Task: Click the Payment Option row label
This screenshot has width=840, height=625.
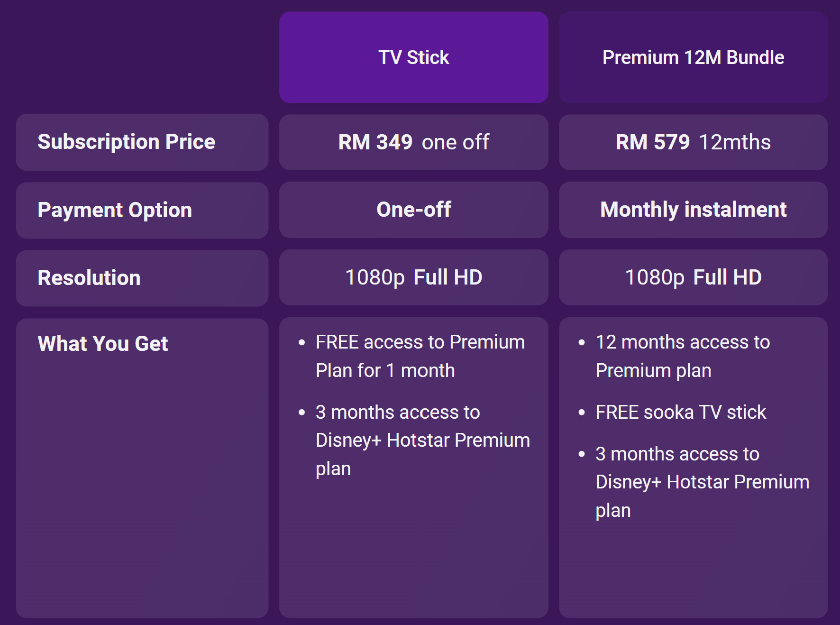Action: click(x=115, y=210)
